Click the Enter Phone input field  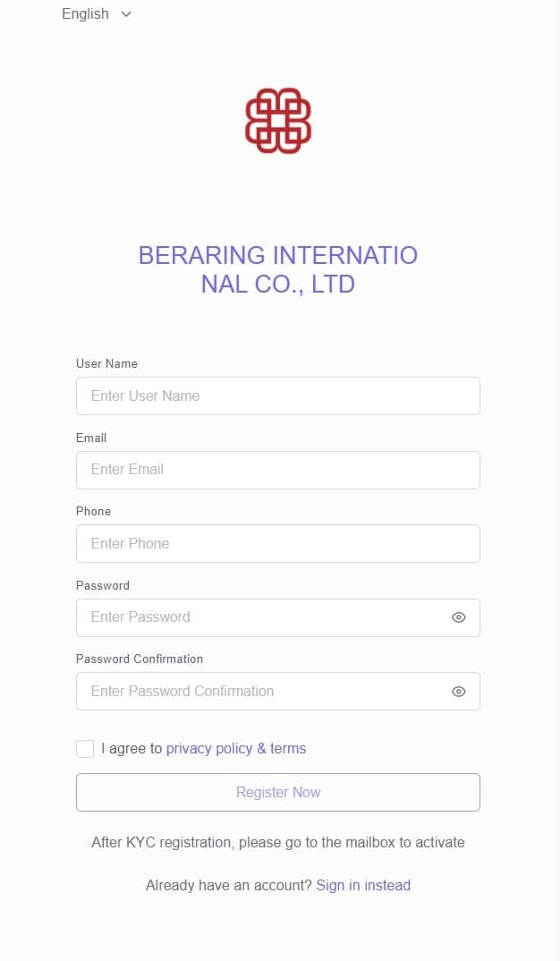pyautogui.click(x=278, y=543)
